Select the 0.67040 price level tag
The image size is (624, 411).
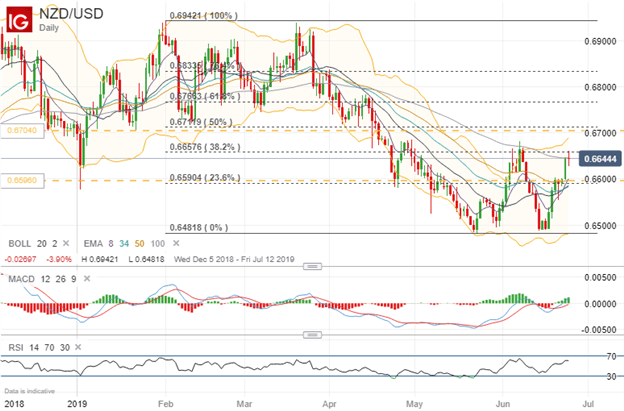[22, 131]
